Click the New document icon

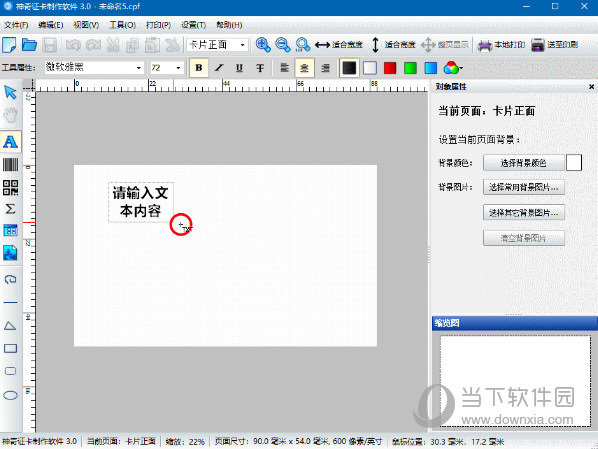[x=9, y=45]
